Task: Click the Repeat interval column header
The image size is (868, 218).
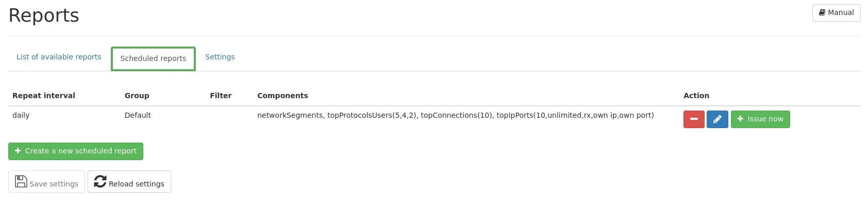Action: pyautogui.click(x=44, y=96)
